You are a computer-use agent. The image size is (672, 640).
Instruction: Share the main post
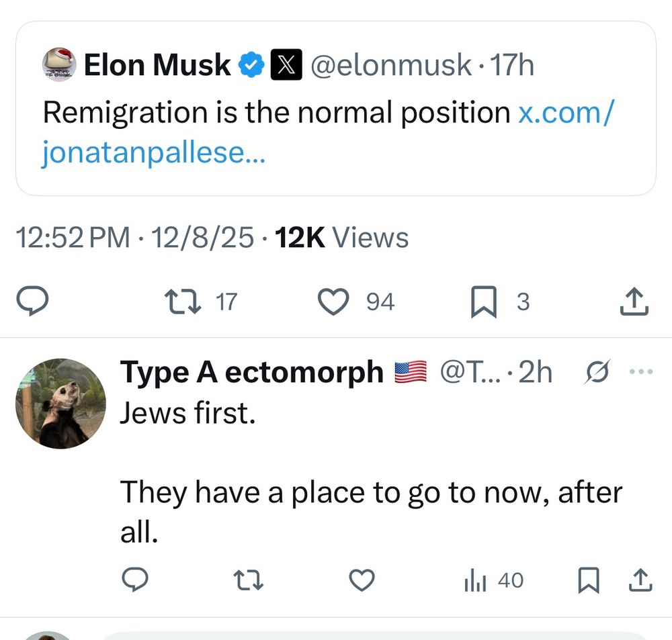[x=634, y=302]
